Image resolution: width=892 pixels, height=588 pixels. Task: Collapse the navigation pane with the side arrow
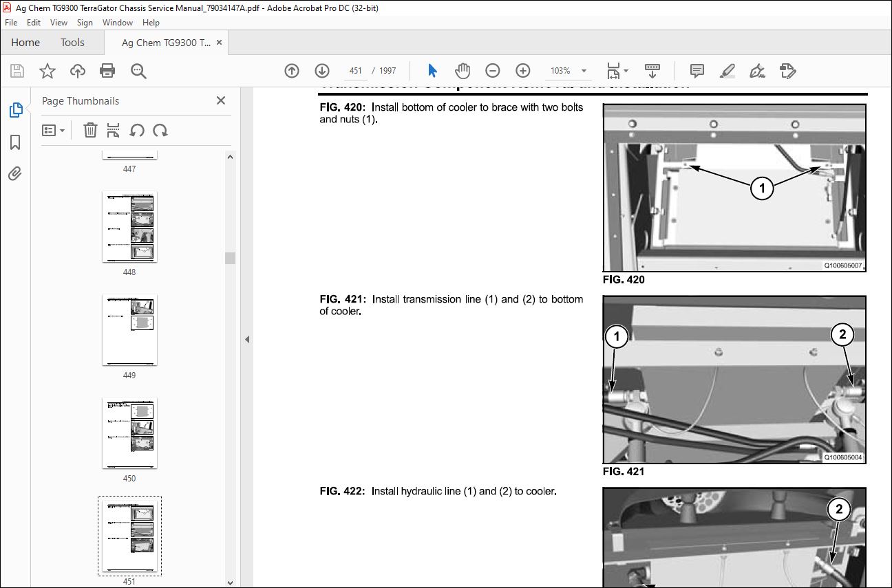(246, 339)
